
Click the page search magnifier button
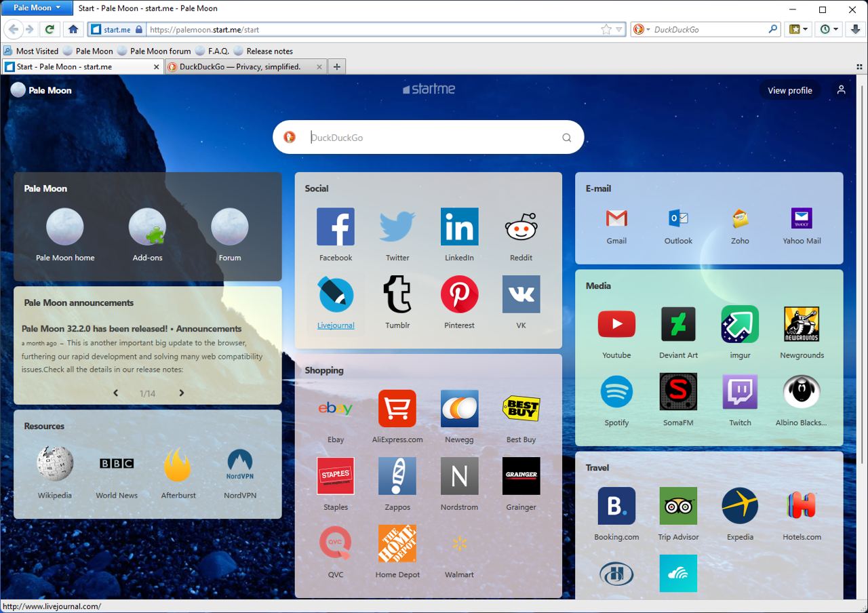click(567, 138)
